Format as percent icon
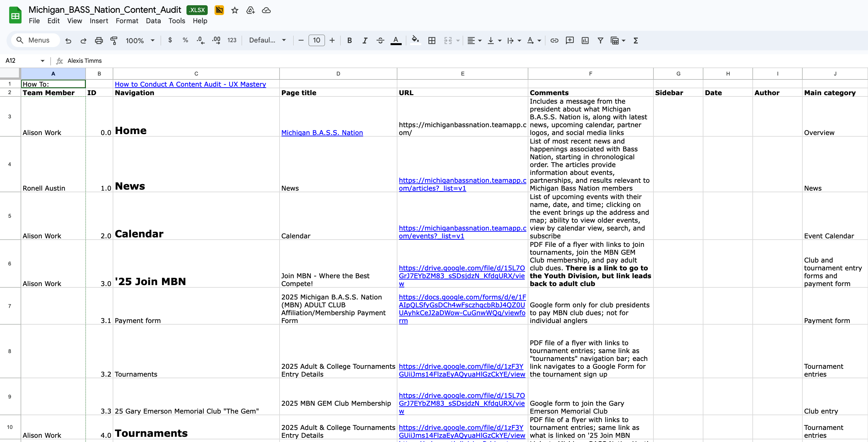Viewport: 868px width, 442px height. click(x=185, y=40)
